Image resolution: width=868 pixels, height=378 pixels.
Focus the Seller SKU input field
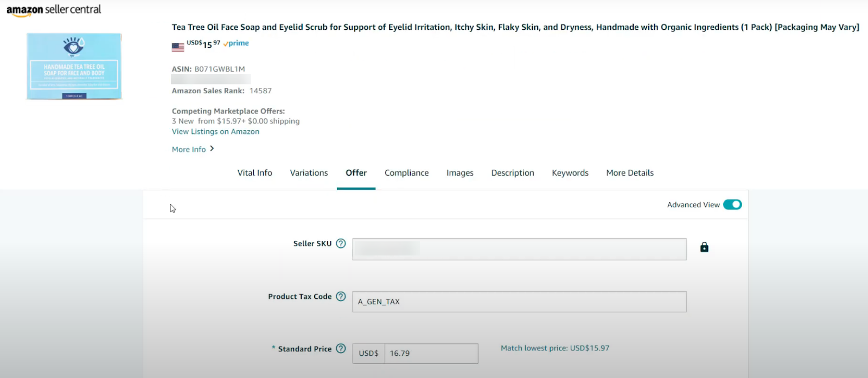[x=519, y=249]
